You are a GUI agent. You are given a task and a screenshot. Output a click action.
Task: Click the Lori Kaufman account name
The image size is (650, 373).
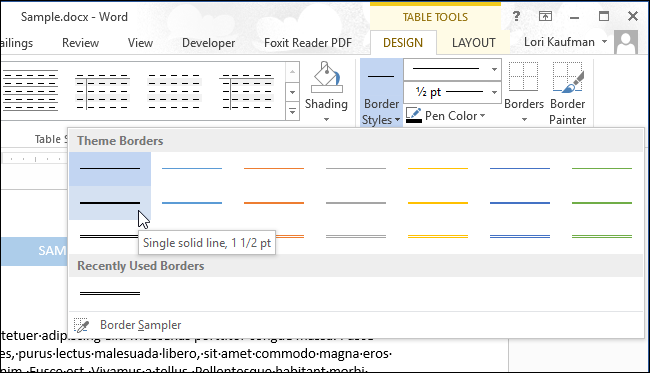point(559,42)
